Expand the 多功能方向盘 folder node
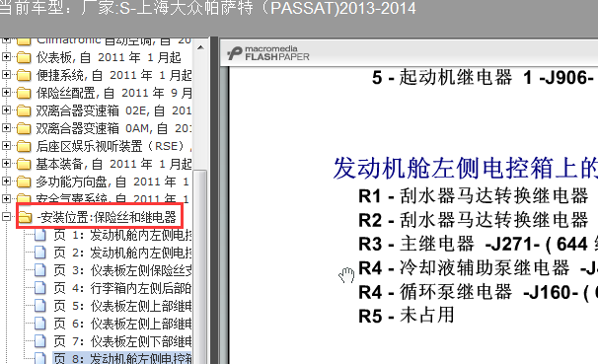The width and height of the screenshot is (598, 364). point(6,182)
